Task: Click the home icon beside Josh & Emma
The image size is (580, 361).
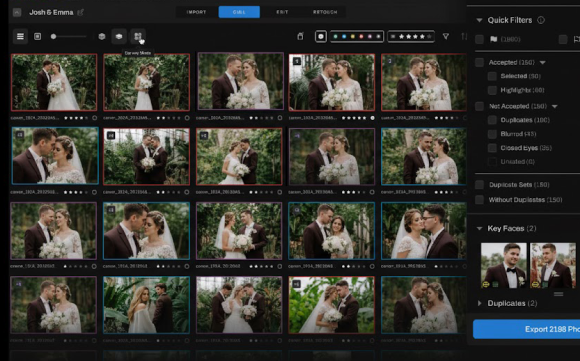Action: [17, 13]
